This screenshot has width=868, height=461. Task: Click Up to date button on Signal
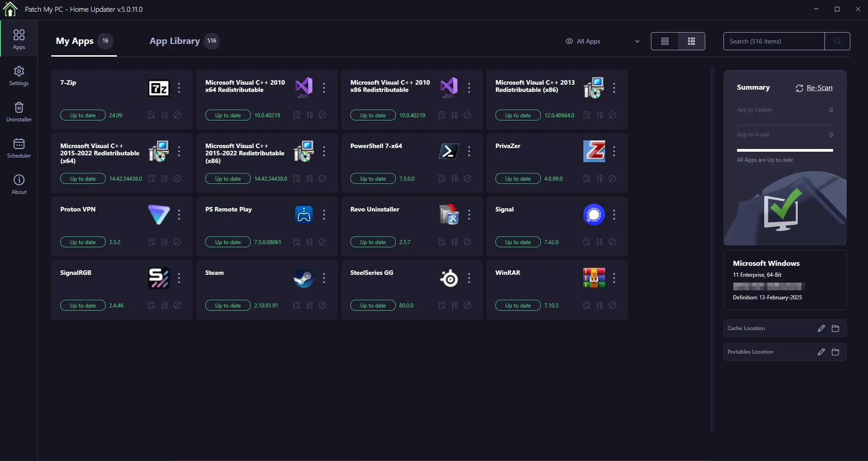click(518, 242)
